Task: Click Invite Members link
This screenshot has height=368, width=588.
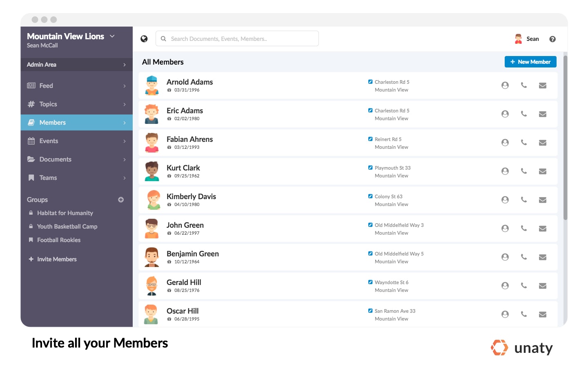Action: [53, 259]
